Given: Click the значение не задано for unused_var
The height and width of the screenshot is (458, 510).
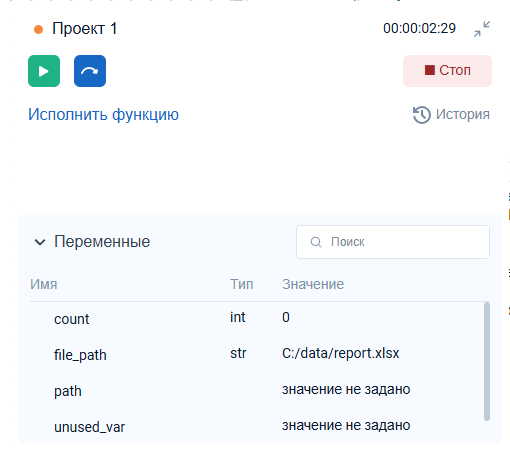Looking at the screenshot, I should coord(346,425).
